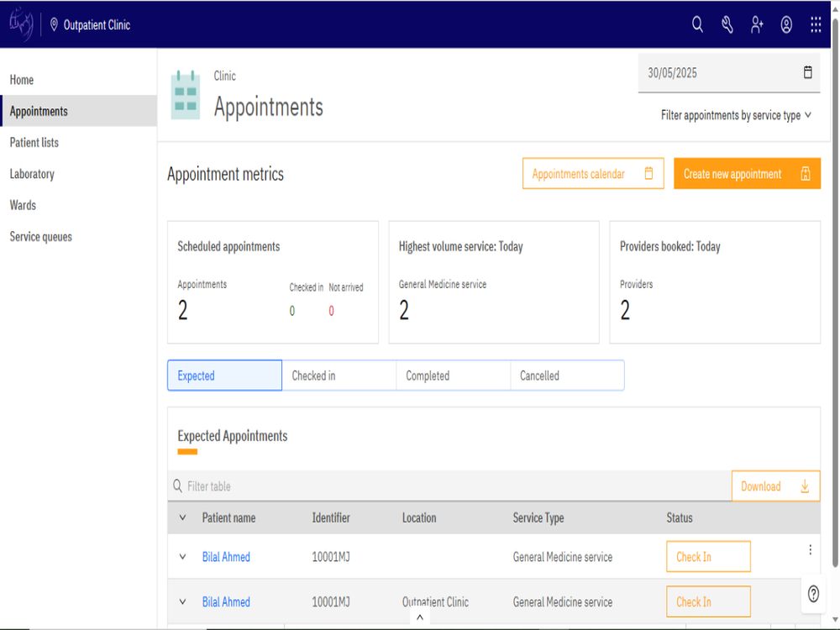Expand all rows using header chevron
The width and height of the screenshot is (840, 630).
click(x=182, y=517)
